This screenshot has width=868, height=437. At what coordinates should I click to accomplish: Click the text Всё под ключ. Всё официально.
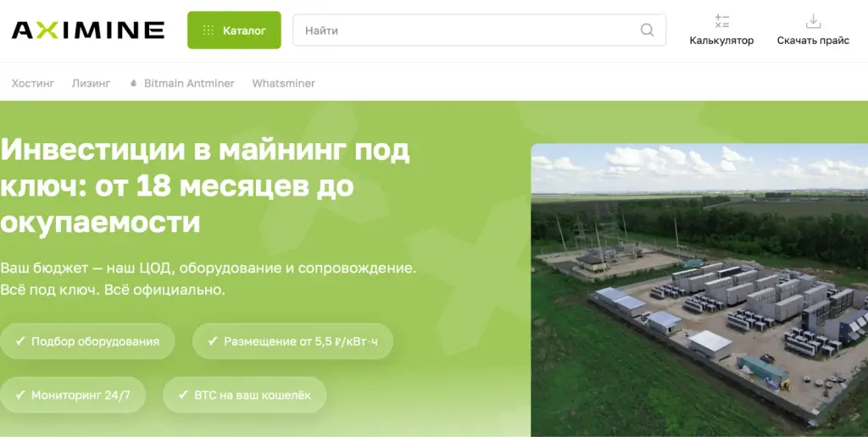coord(113,290)
